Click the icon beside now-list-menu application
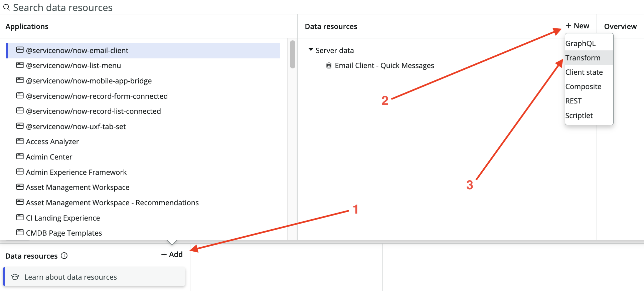644x291 pixels. pos(20,65)
